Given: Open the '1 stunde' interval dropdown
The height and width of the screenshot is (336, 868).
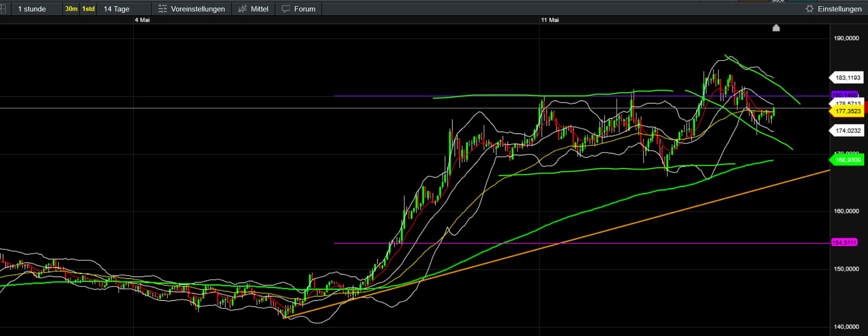Looking at the screenshot, I should pos(37,9).
